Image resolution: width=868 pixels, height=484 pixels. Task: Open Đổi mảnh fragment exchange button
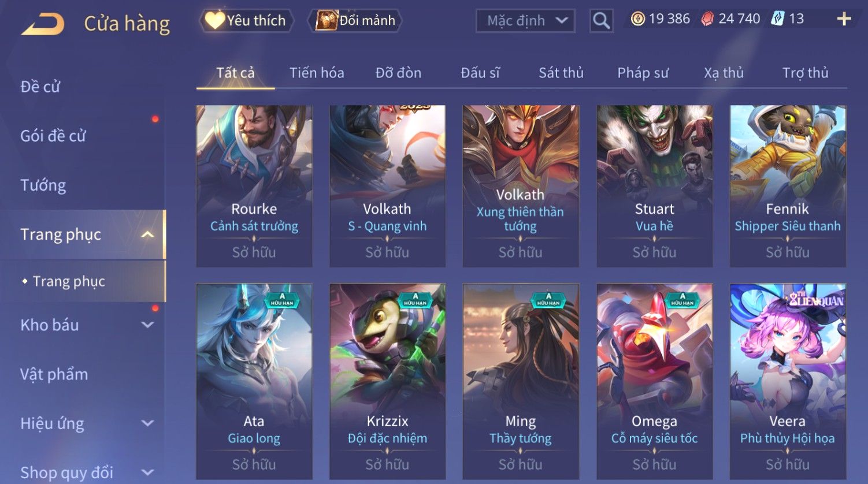pyautogui.click(x=355, y=21)
